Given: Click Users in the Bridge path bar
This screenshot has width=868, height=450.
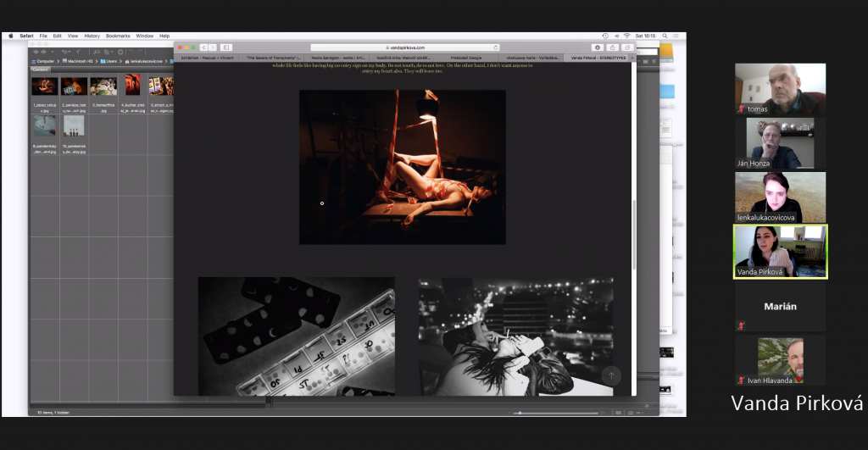Looking at the screenshot, I should click(x=109, y=61).
